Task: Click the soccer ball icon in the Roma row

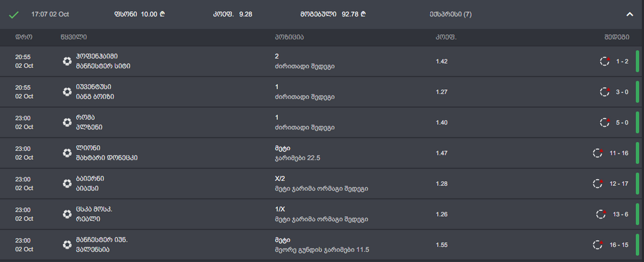Action: (67, 122)
